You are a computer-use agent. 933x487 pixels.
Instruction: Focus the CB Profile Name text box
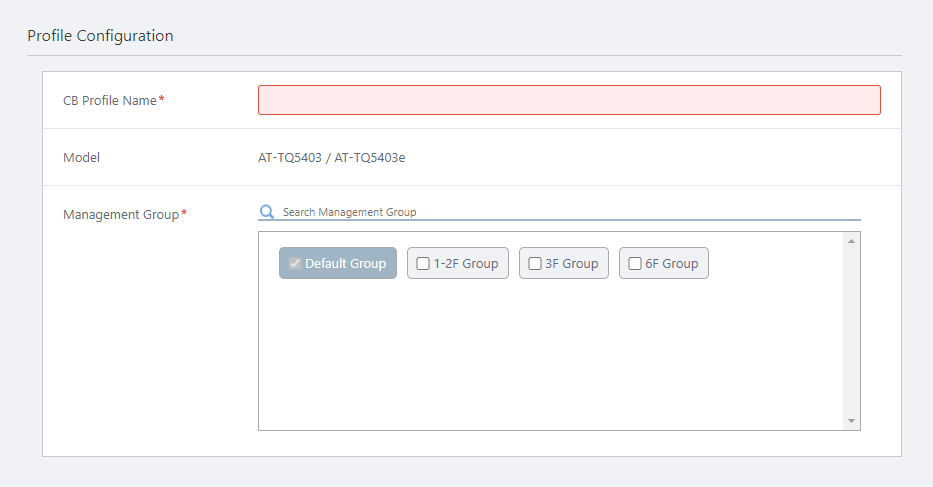click(569, 100)
